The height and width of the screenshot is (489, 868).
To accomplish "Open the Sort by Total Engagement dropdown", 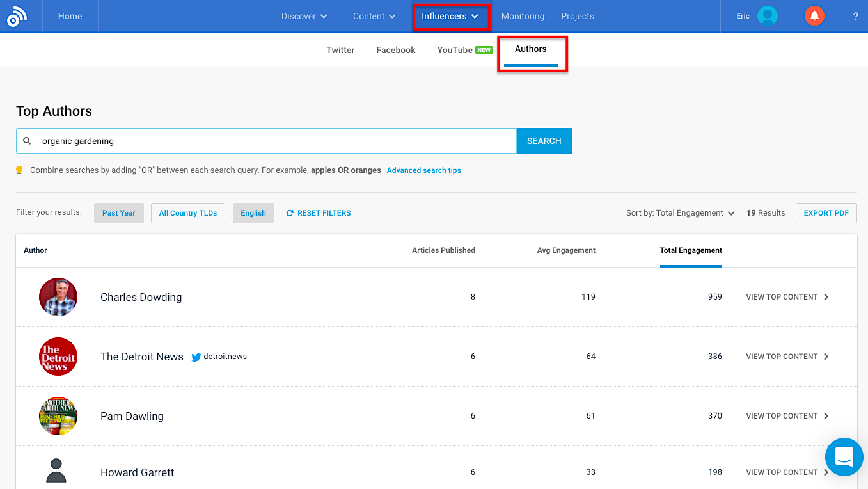I will coord(680,213).
